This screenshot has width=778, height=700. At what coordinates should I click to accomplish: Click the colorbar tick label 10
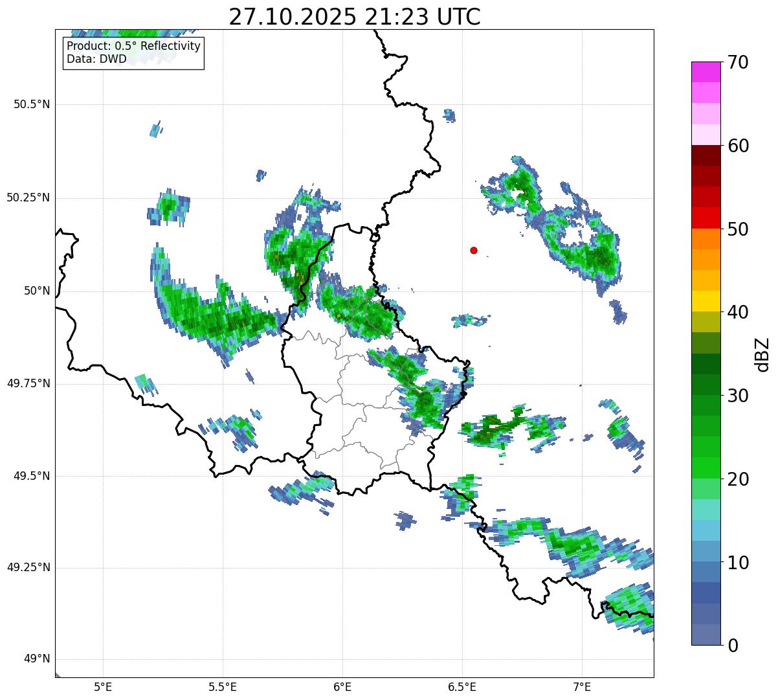point(739,563)
